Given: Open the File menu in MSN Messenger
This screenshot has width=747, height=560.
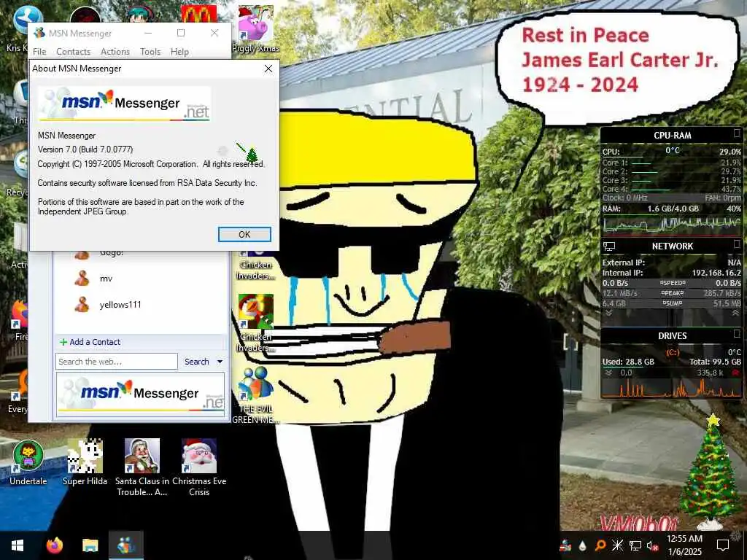Looking at the screenshot, I should coord(39,52).
